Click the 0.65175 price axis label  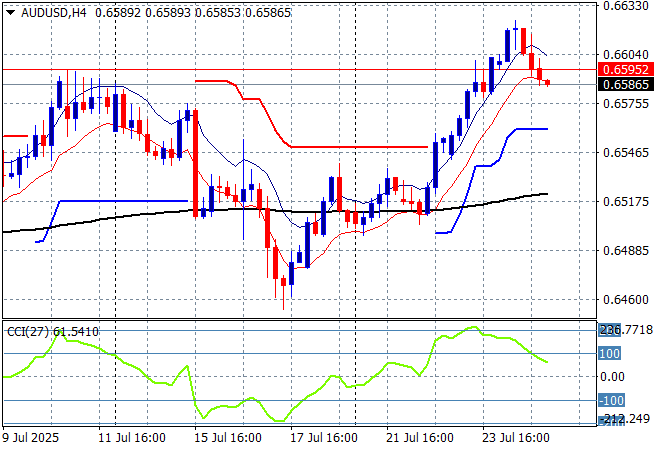click(x=626, y=202)
